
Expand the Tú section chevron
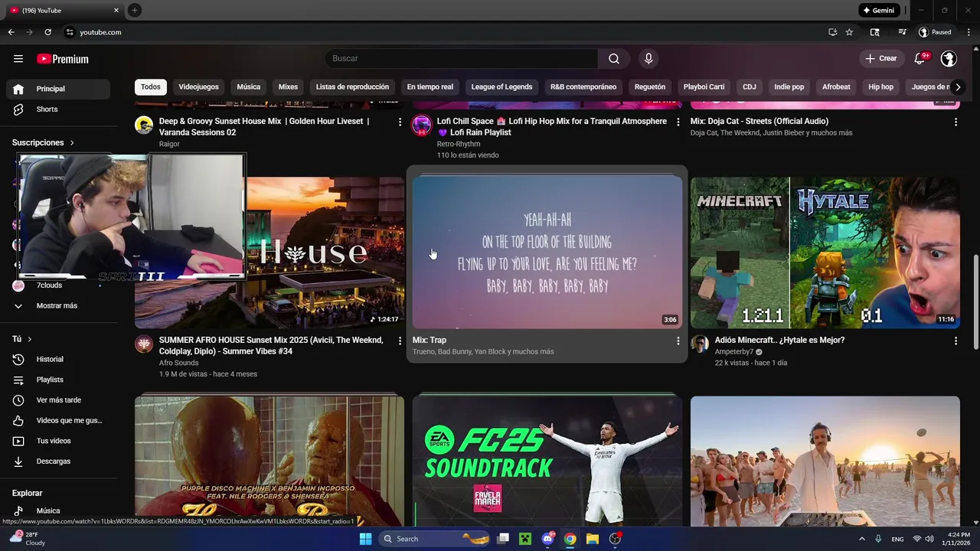(30, 339)
